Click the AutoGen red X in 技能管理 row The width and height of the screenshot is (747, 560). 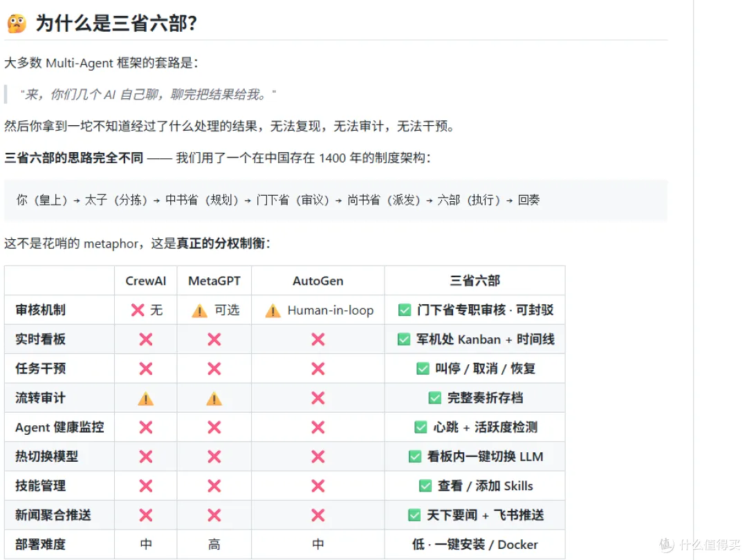point(317,486)
